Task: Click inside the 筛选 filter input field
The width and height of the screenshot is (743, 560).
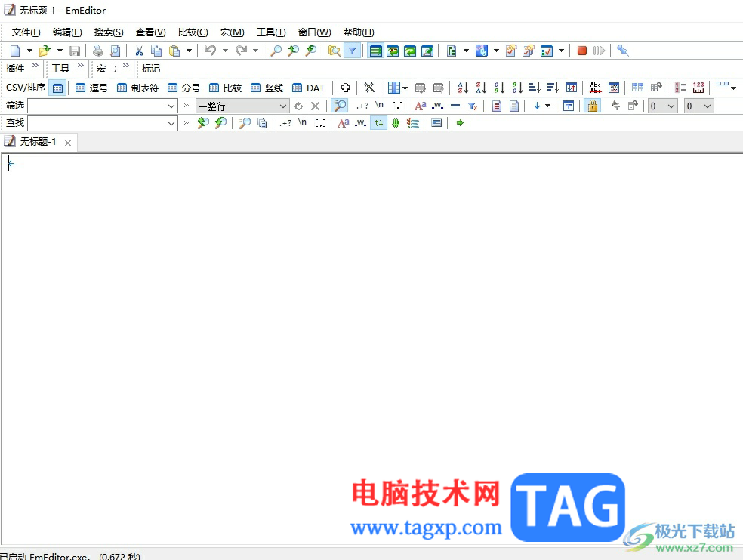Action: point(97,106)
